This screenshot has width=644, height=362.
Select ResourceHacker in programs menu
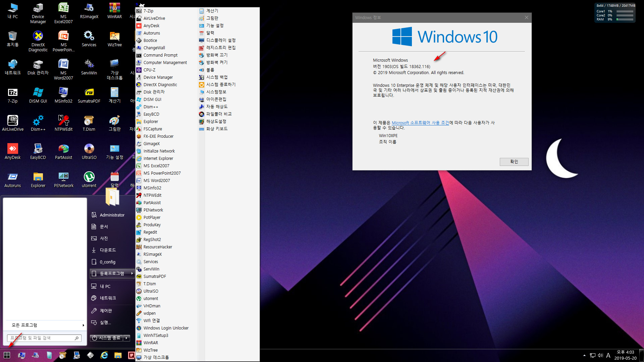pyautogui.click(x=166, y=247)
